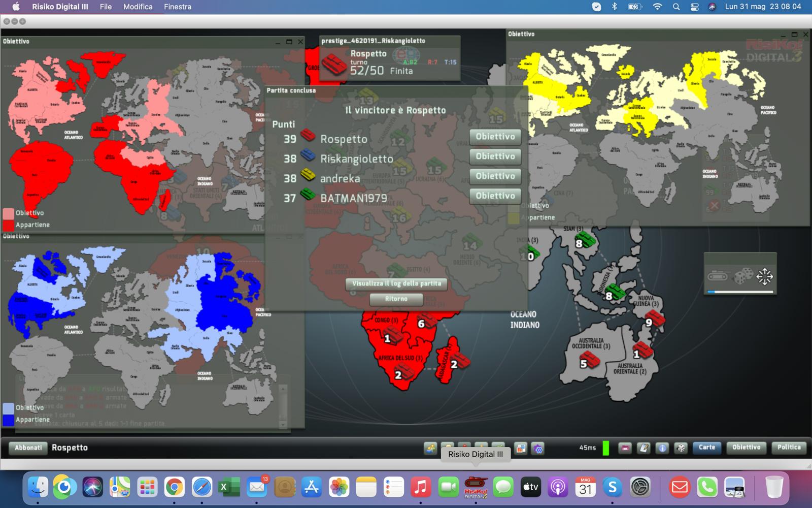The height and width of the screenshot is (508, 812).
Task: Maximize the red Obiettivo window
Action: click(289, 42)
